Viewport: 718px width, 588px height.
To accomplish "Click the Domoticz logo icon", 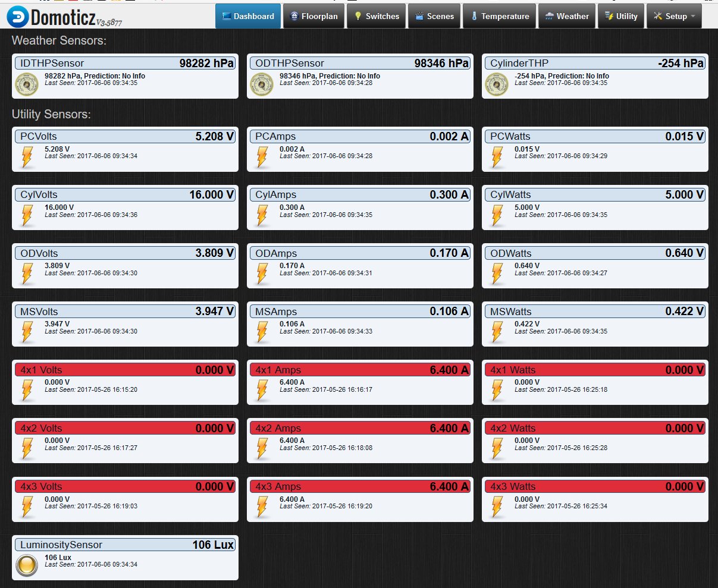I will pyautogui.click(x=17, y=17).
